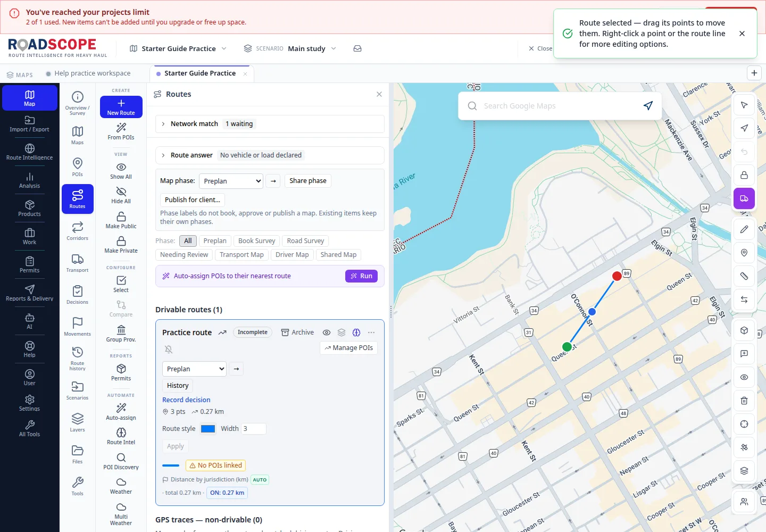The width and height of the screenshot is (766, 532).
Task: Open the Route history panel
Action: coord(78,359)
